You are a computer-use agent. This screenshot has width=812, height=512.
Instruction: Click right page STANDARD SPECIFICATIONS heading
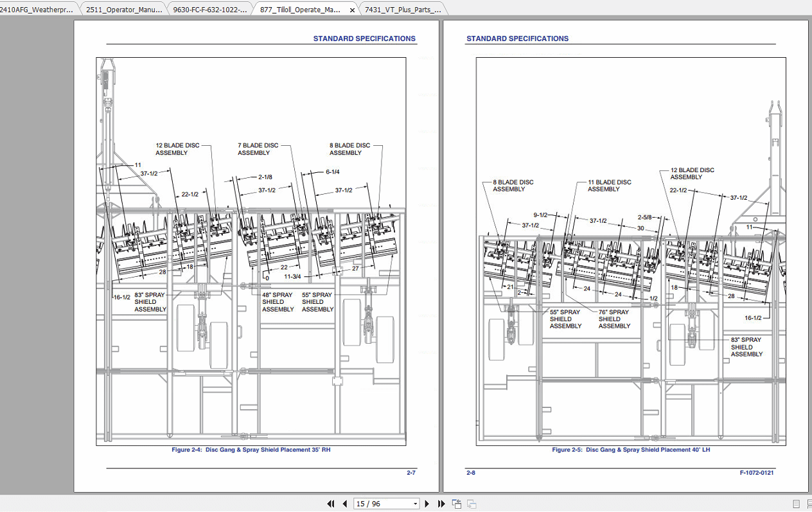pos(517,39)
